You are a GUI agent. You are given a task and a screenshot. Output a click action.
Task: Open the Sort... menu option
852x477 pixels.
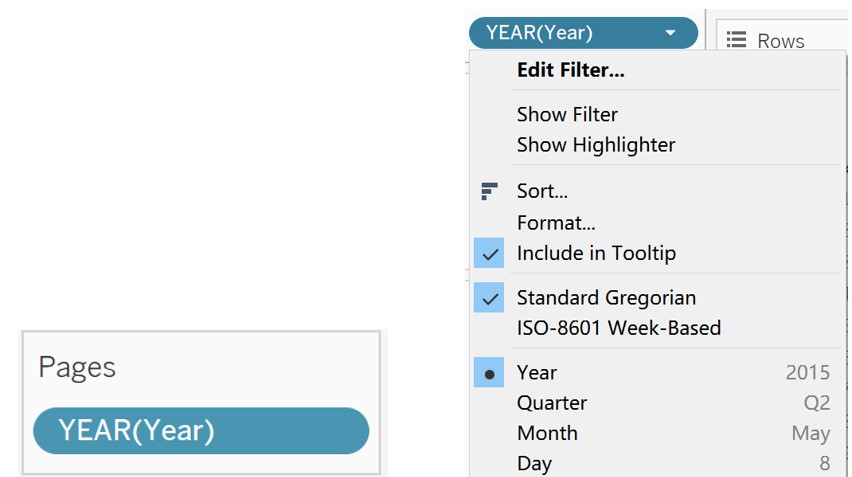(542, 191)
